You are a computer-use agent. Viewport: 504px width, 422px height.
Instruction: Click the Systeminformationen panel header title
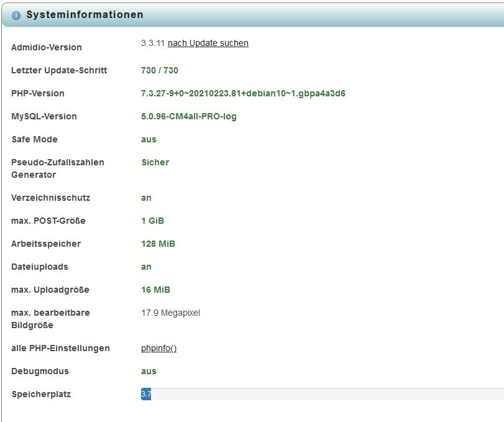pyautogui.click(x=85, y=15)
